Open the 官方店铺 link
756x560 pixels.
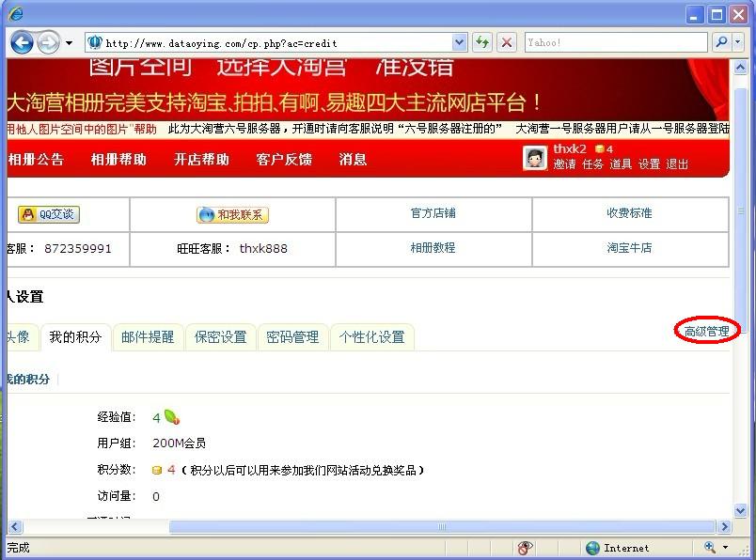coord(433,213)
